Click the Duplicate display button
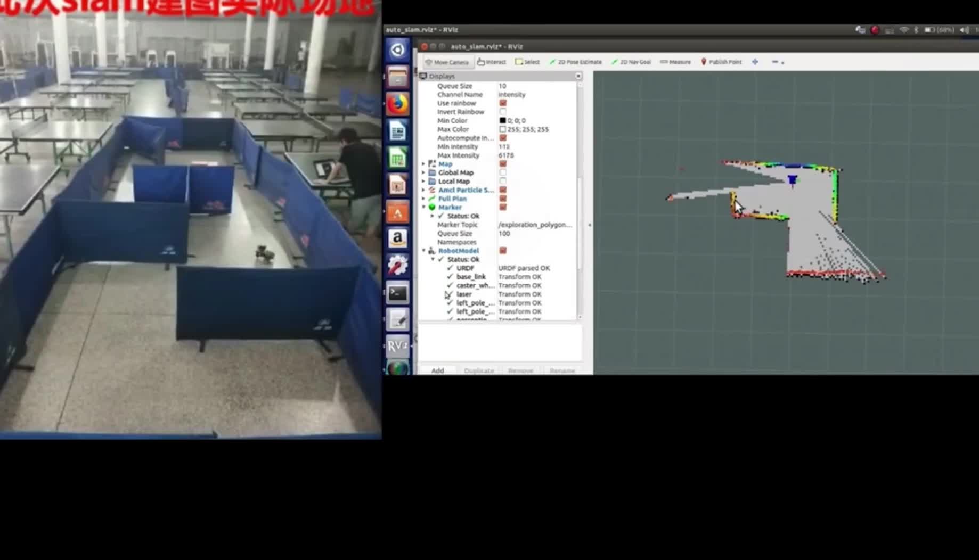The image size is (979, 560). [x=479, y=370]
